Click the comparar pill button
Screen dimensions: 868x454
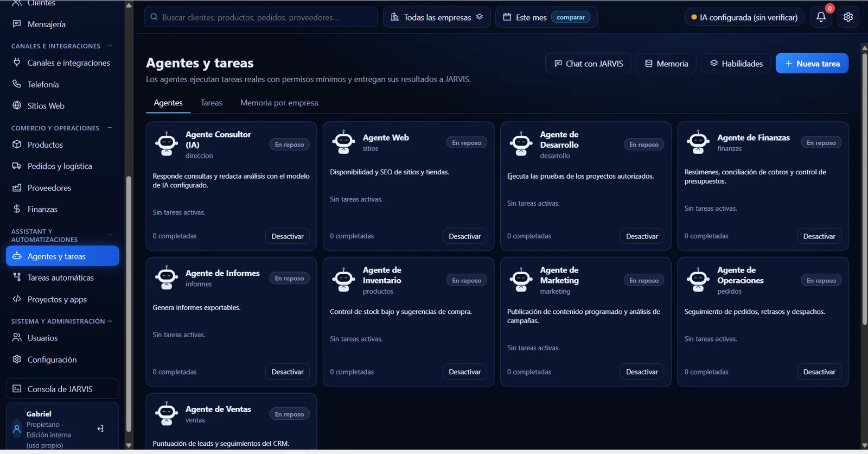coord(571,17)
